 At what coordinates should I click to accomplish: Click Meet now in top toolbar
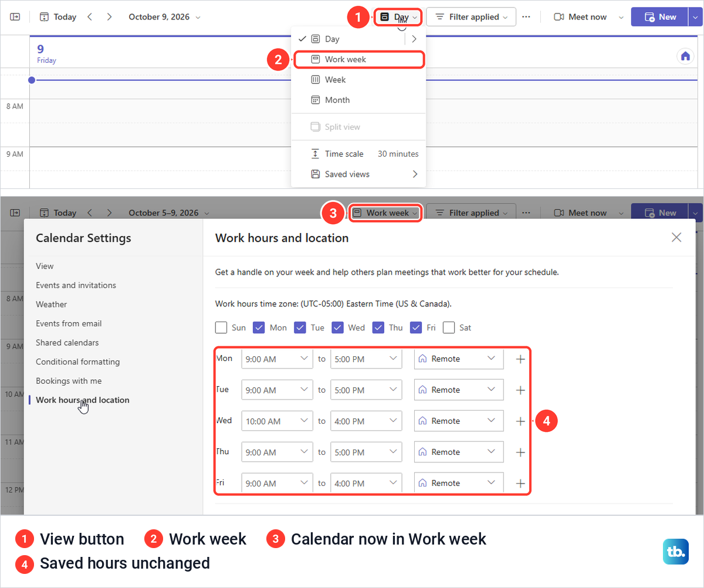pos(580,17)
